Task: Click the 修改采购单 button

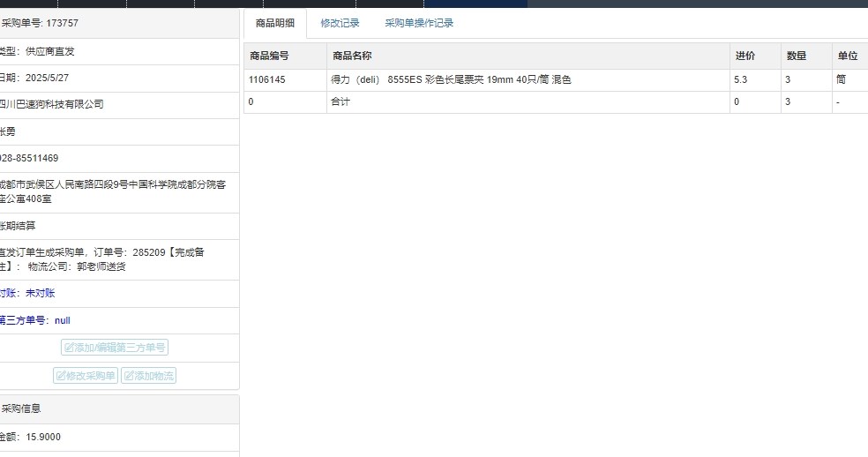Action: (x=86, y=376)
